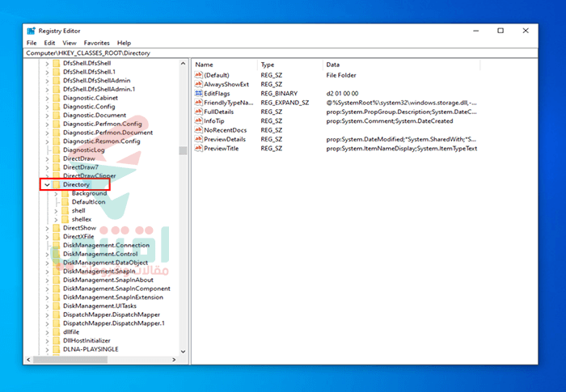The height and width of the screenshot is (392, 566).
Task: Click the DiagnosticLog folder icon
Action: point(57,150)
